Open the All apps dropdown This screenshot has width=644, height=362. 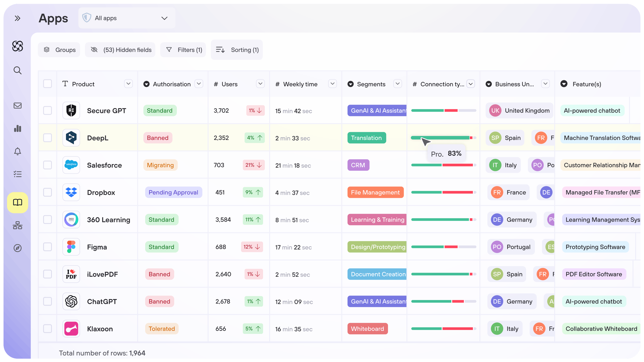127,18
